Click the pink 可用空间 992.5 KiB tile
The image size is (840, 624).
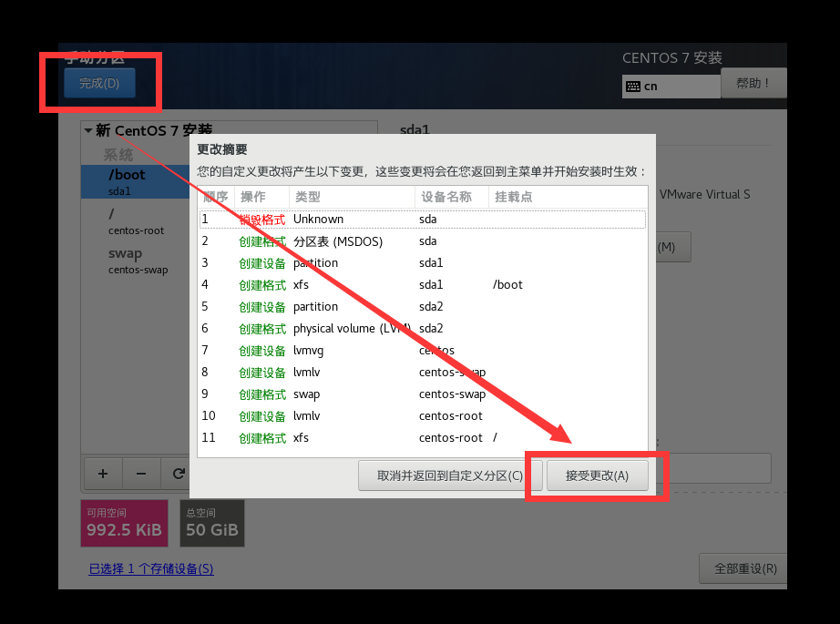[x=123, y=523]
